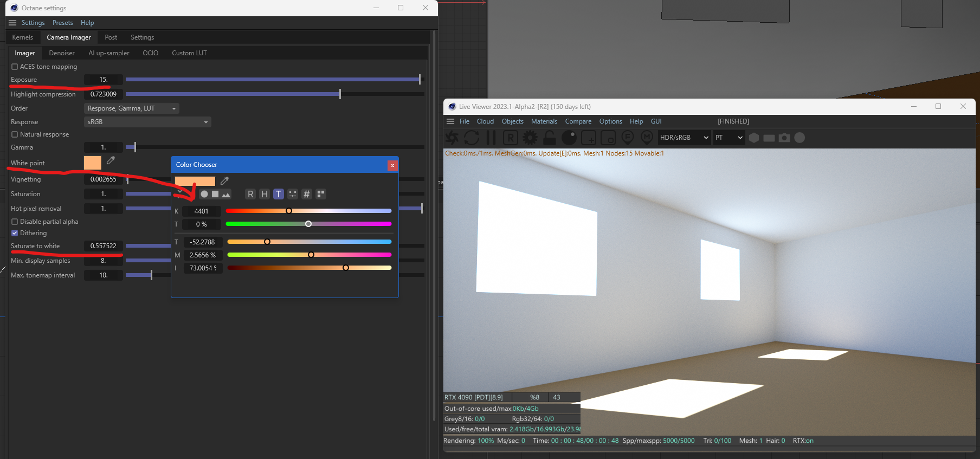Open the Materials menu in Live Viewer
The width and height of the screenshot is (980, 459).
click(x=544, y=121)
